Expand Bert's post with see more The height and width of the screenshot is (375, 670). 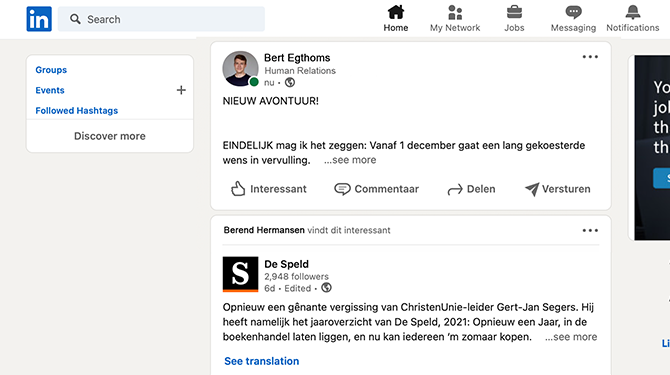350,160
